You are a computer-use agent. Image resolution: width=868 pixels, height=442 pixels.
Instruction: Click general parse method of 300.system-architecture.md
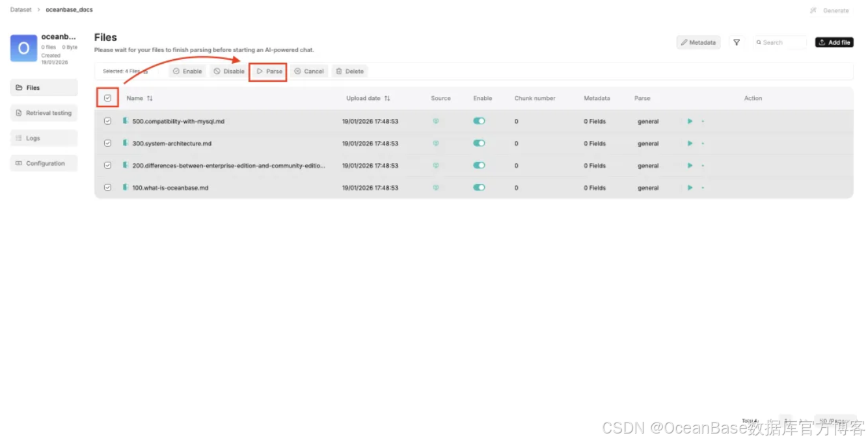click(648, 144)
